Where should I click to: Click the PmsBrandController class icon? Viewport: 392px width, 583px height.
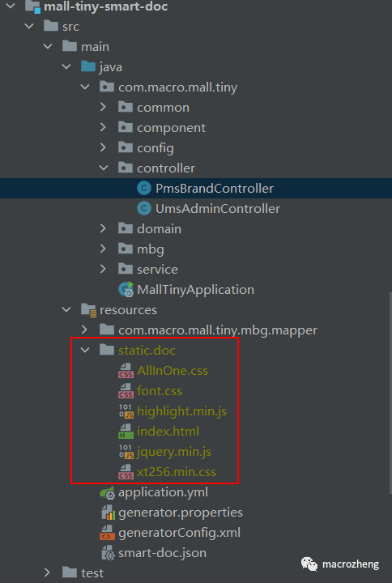pos(144,189)
